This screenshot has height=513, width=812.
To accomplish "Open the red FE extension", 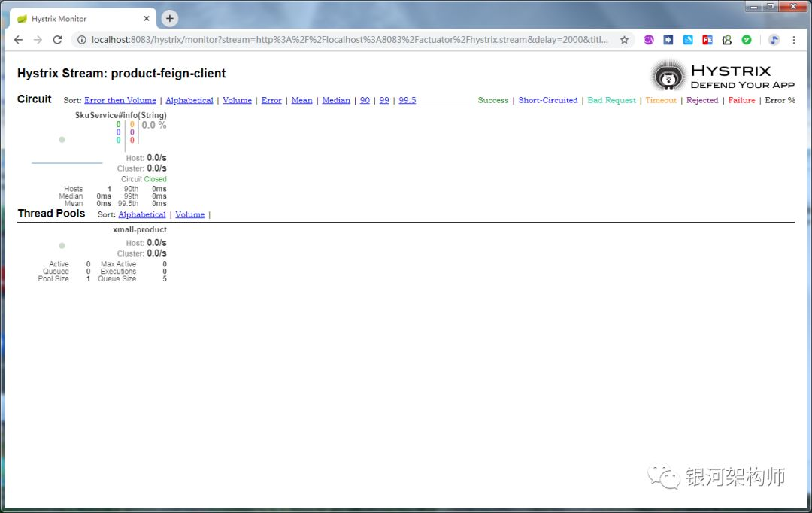I will point(707,40).
